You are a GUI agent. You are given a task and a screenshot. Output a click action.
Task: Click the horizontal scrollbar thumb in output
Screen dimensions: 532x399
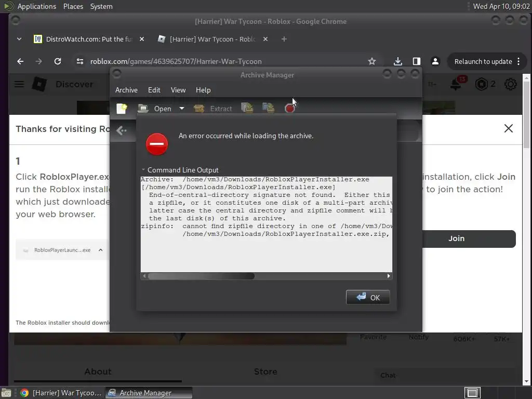(201, 276)
